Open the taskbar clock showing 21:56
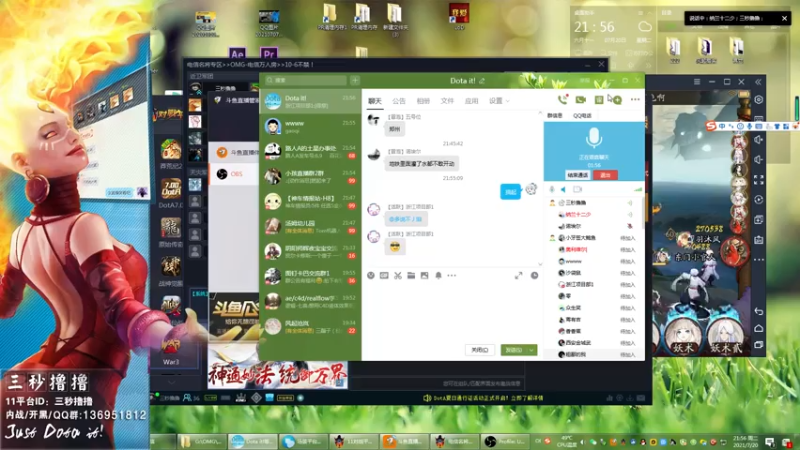The width and height of the screenshot is (800, 450). point(745,441)
